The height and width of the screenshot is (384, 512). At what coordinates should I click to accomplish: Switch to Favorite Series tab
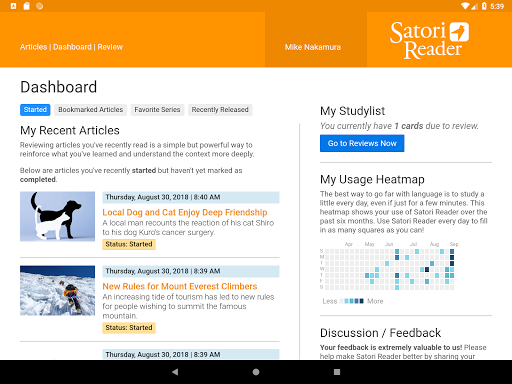157,110
